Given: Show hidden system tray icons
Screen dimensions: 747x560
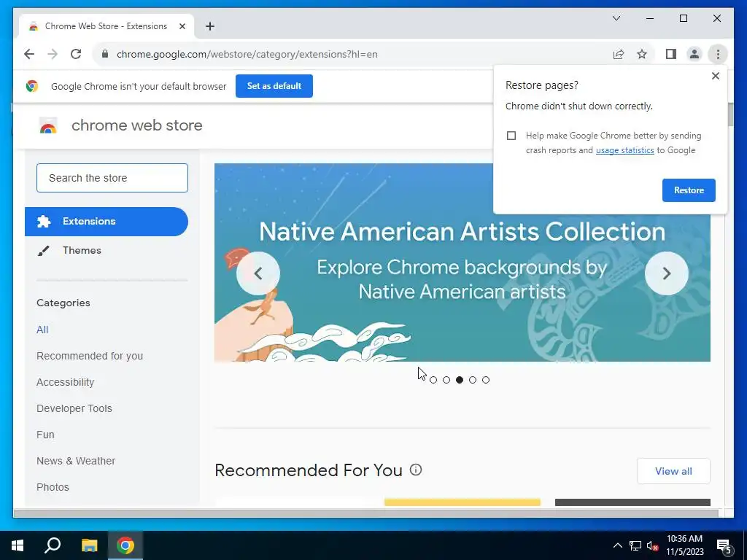Looking at the screenshot, I should click(617, 545).
